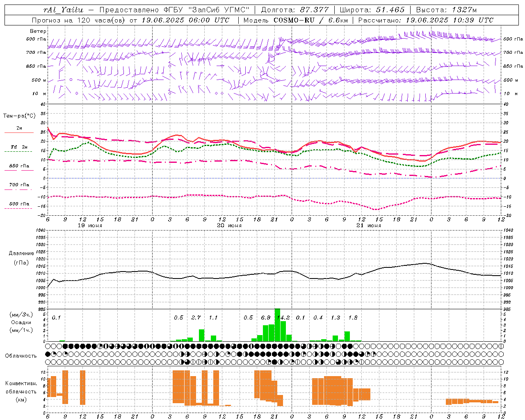The width and height of the screenshot is (525, 420).
Task: Click the "10 м" wind level label on left
Action: [x=39, y=94]
